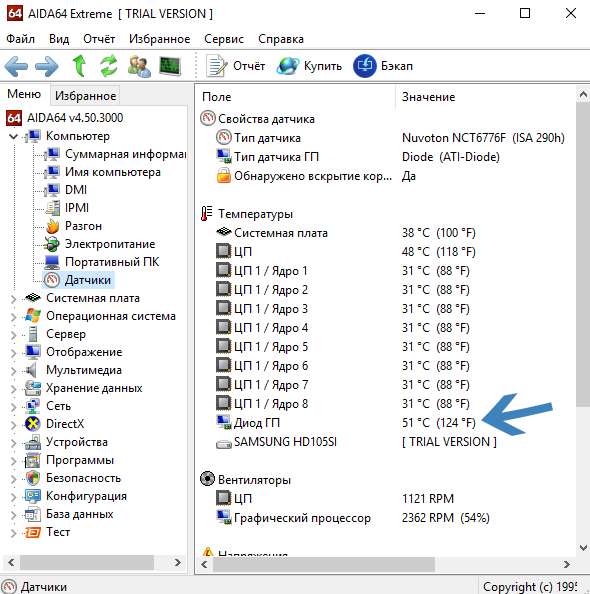Switch to the Избранное sidebar tab
This screenshot has height=594, width=590.
pos(85,95)
